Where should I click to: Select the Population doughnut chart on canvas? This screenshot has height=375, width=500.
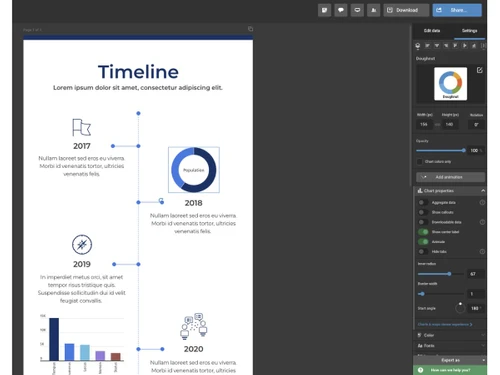194,170
